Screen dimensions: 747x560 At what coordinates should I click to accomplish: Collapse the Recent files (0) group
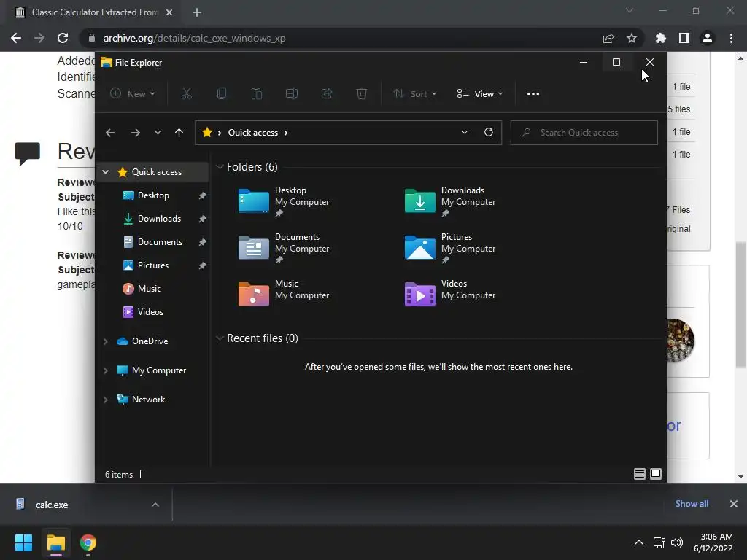(220, 338)
